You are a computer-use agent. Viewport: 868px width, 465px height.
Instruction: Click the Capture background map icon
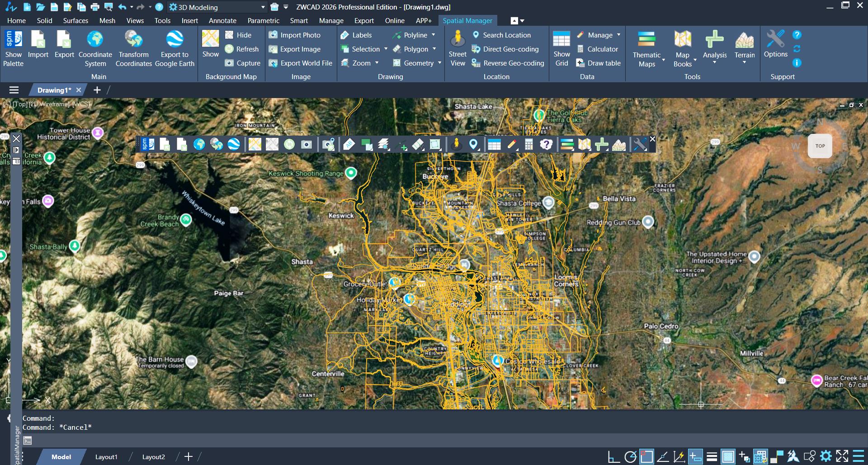pos(243,63)
